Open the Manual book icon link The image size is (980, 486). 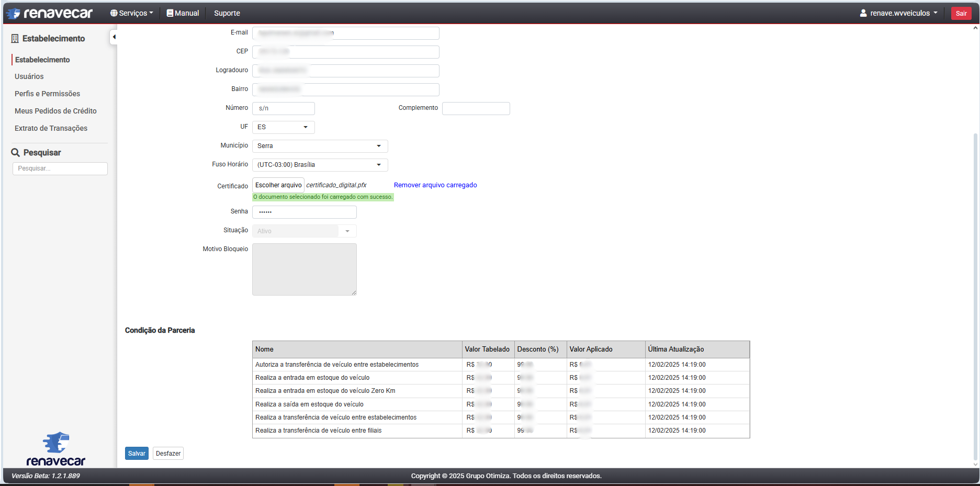pos(183,13)
